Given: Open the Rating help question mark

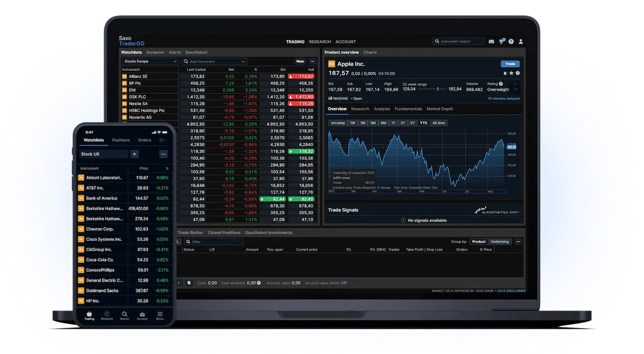Looking at the screenshot, I should coord(501,84).
